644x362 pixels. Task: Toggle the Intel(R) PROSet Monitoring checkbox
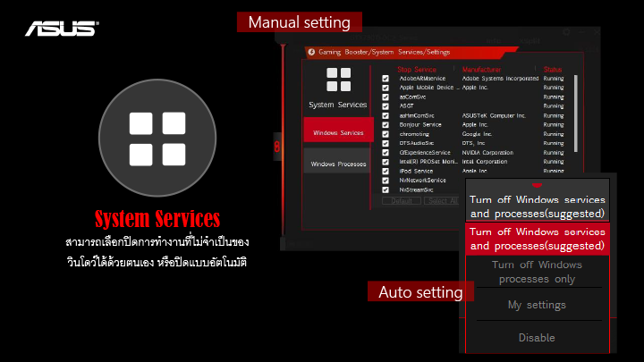point(386,162)
